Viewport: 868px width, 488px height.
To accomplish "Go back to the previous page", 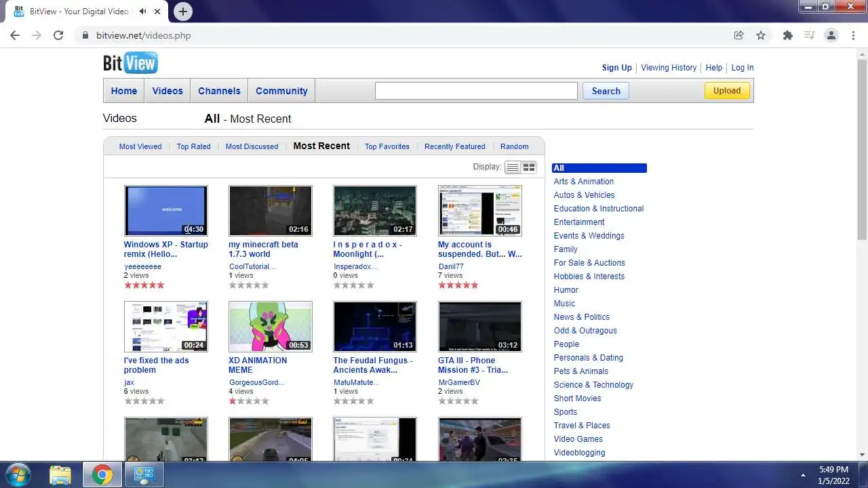I will [15, 35].
